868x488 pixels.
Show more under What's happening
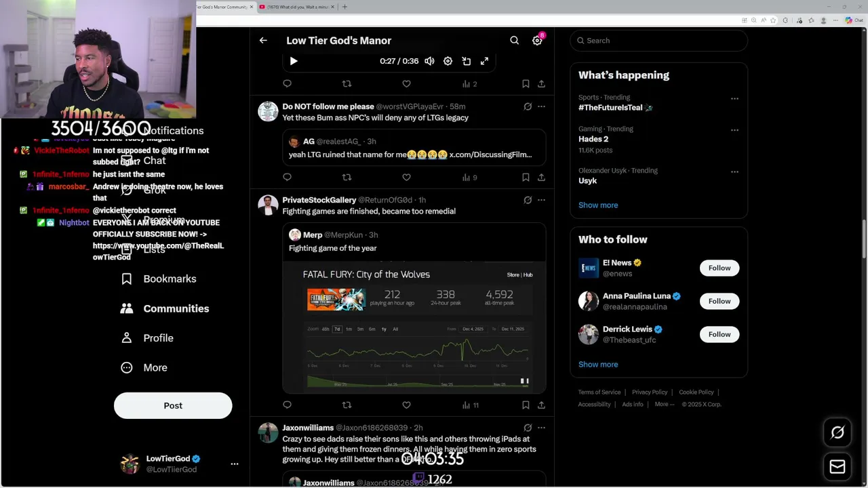[x=598, y=205]
